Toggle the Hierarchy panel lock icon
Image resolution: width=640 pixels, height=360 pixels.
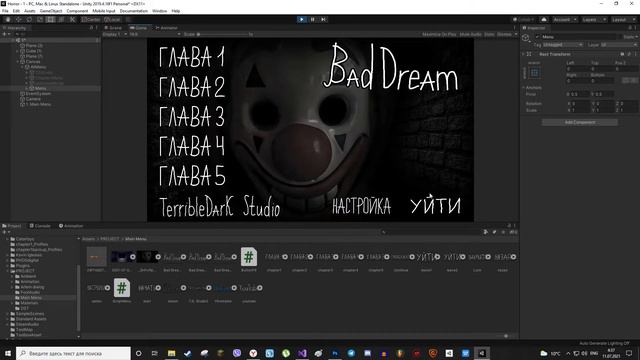(91, 28)
